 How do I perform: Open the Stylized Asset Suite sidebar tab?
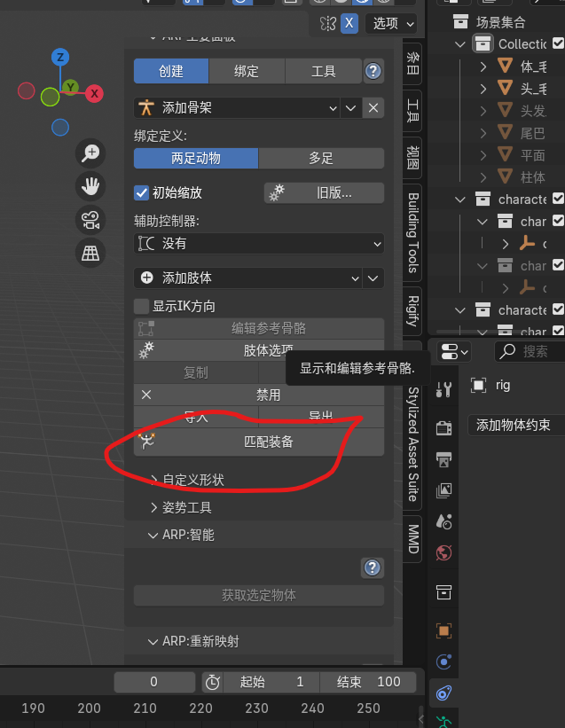pos(412,444)
